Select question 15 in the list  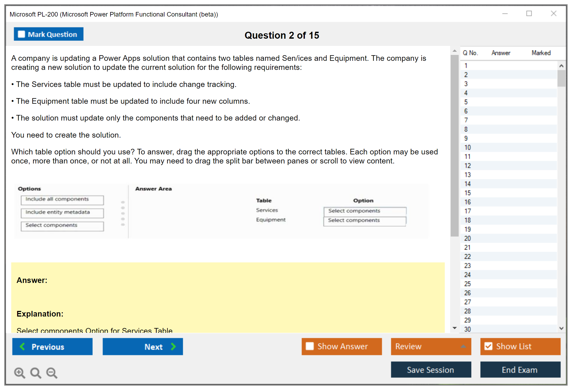coord(467,193)
